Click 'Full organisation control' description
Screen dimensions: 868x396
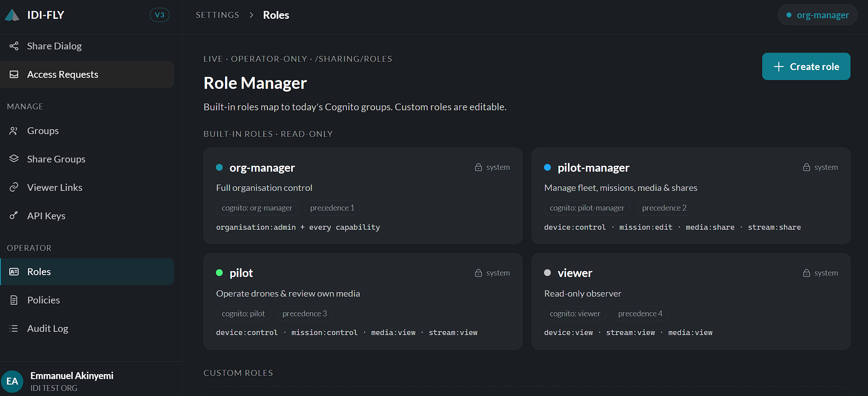pos(264,188)
